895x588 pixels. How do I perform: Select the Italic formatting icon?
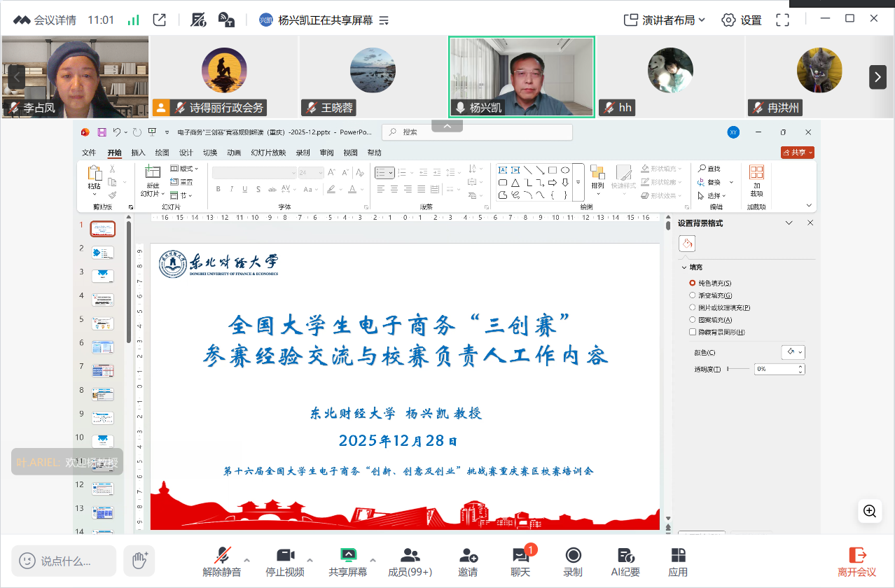(x=232, y=189)
